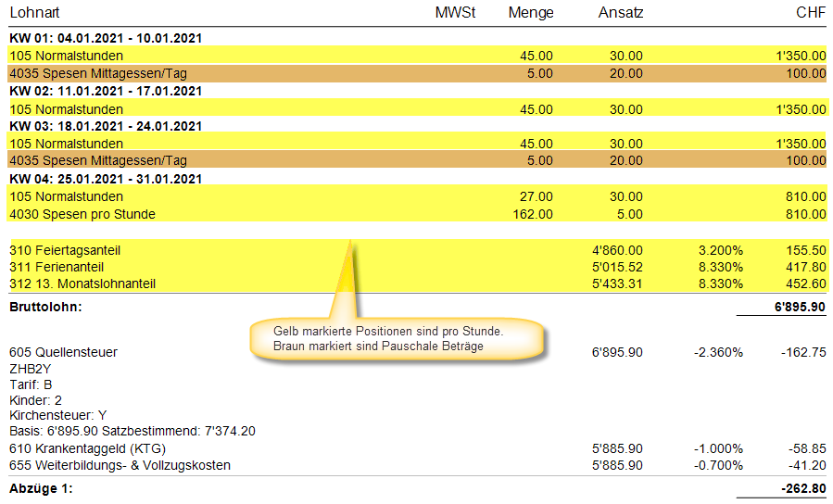Image resolution: width=833 pixels, height=504 pixels.
Task: Click the Bruttolohn label
Action: coord(45,306)
